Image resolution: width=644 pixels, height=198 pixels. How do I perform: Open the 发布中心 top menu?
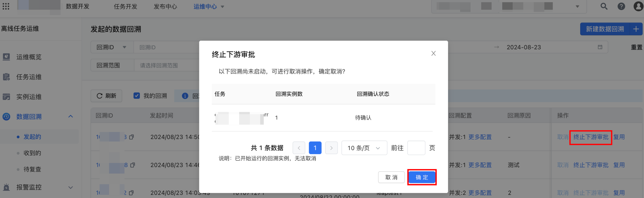[165, 6]
